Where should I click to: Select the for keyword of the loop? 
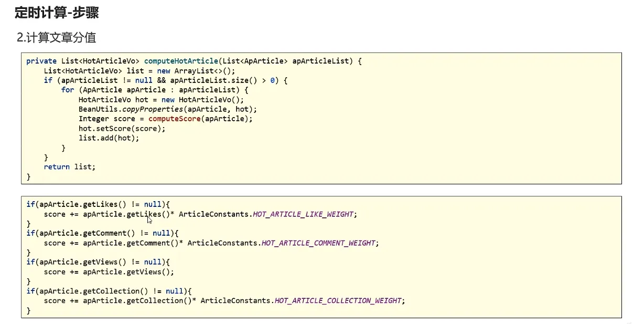(67, 90)
